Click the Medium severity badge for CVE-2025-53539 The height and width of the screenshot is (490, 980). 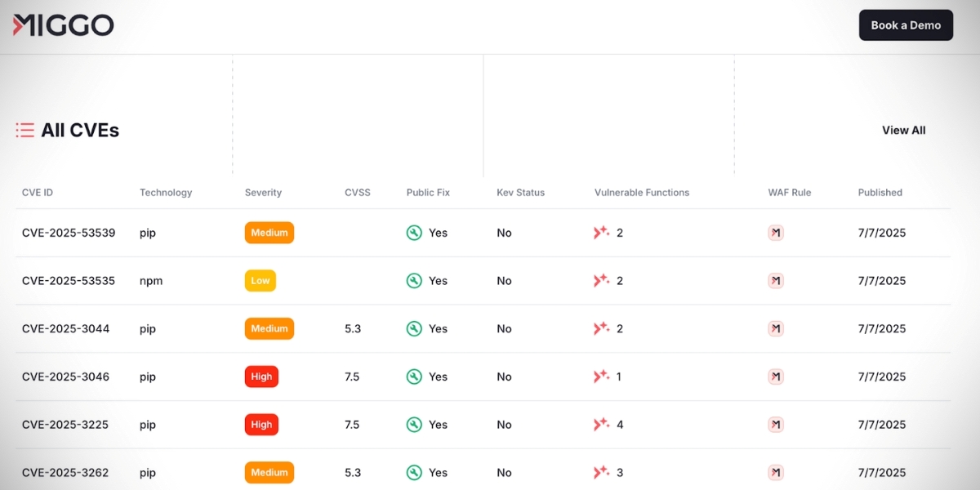click(x=269, y=233)
